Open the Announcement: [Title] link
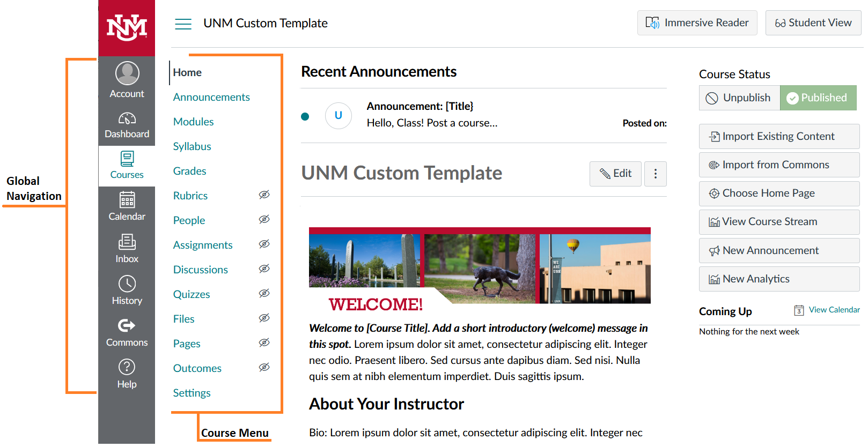 pos(420,106)
